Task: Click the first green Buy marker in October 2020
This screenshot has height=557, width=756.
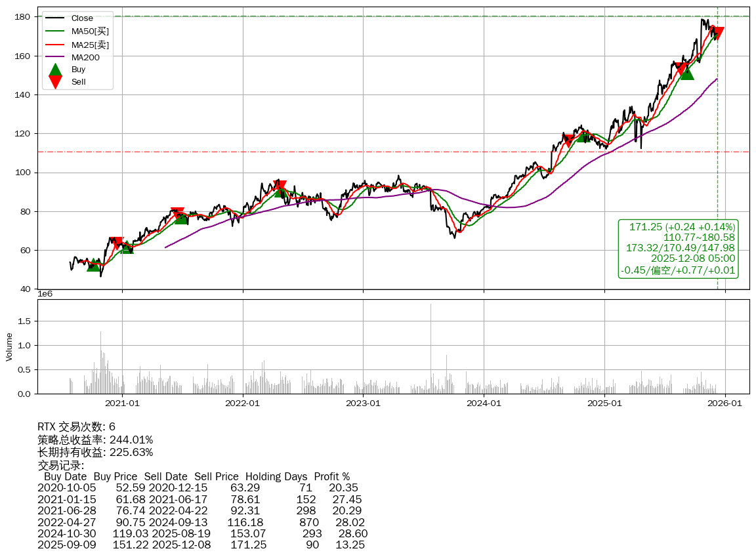Action: (x=94, y=264)
